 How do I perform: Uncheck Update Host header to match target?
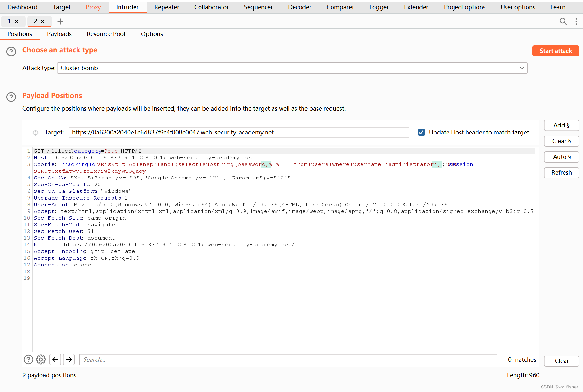coord(421,132)
